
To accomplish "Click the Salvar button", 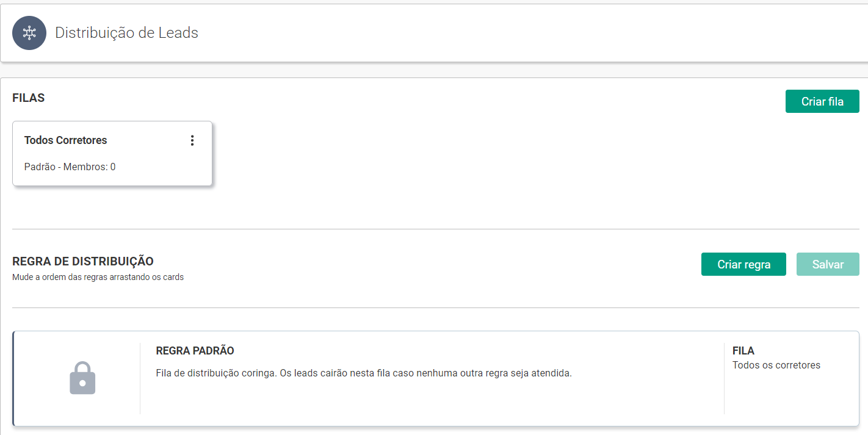I will [827, 264].
